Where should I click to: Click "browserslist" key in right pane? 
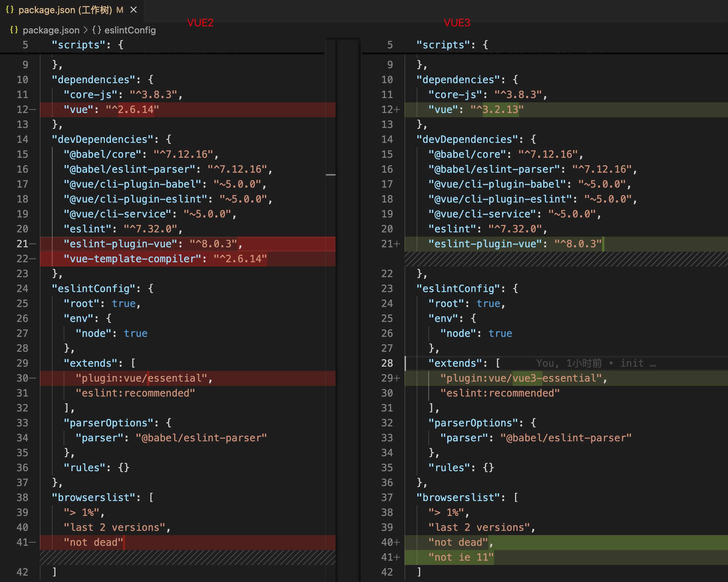click(x=458, y=497)
